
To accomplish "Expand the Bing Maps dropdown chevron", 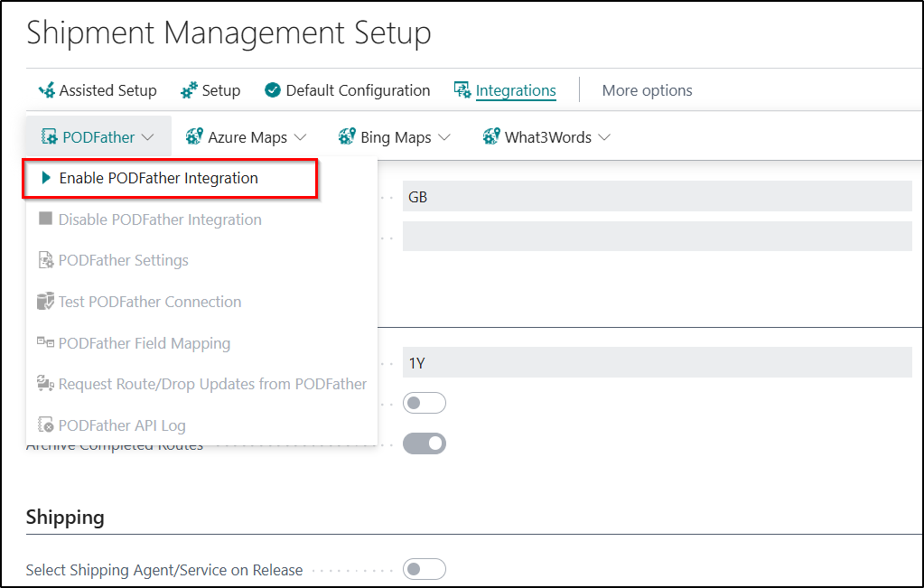I will (x=445, y=137).
